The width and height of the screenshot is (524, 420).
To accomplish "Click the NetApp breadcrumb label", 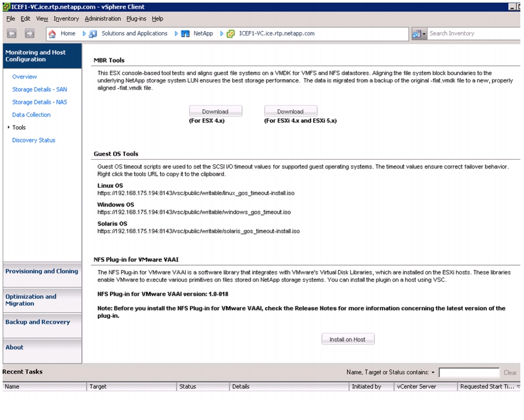I will pos(203,33).
